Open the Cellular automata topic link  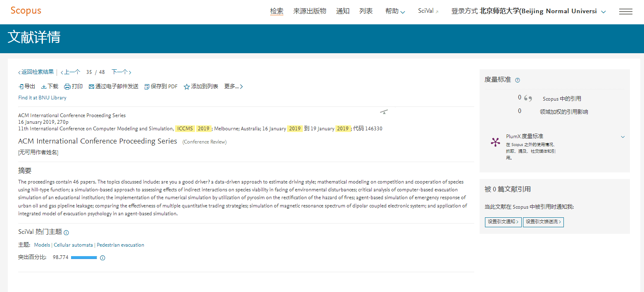(73, 245)
